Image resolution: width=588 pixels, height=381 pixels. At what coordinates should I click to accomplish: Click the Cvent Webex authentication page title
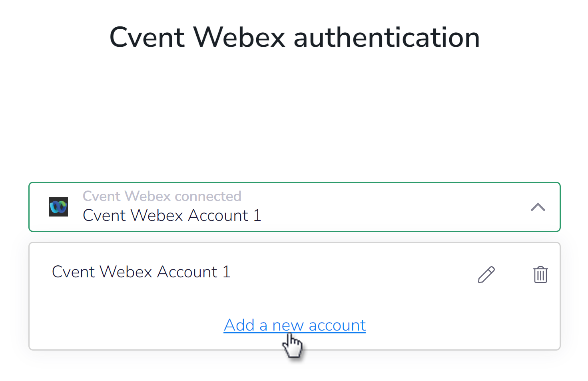(294, 36)
